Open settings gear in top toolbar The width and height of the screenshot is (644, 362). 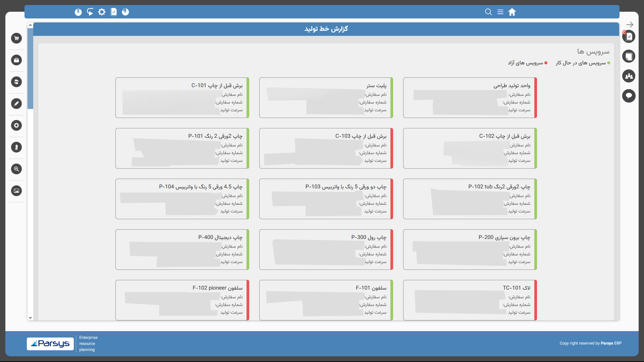click(102, 12)
